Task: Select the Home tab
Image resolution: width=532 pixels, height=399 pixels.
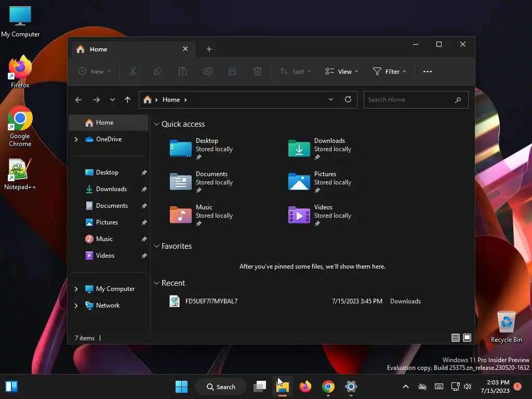Action: click(x=133, y=49)
